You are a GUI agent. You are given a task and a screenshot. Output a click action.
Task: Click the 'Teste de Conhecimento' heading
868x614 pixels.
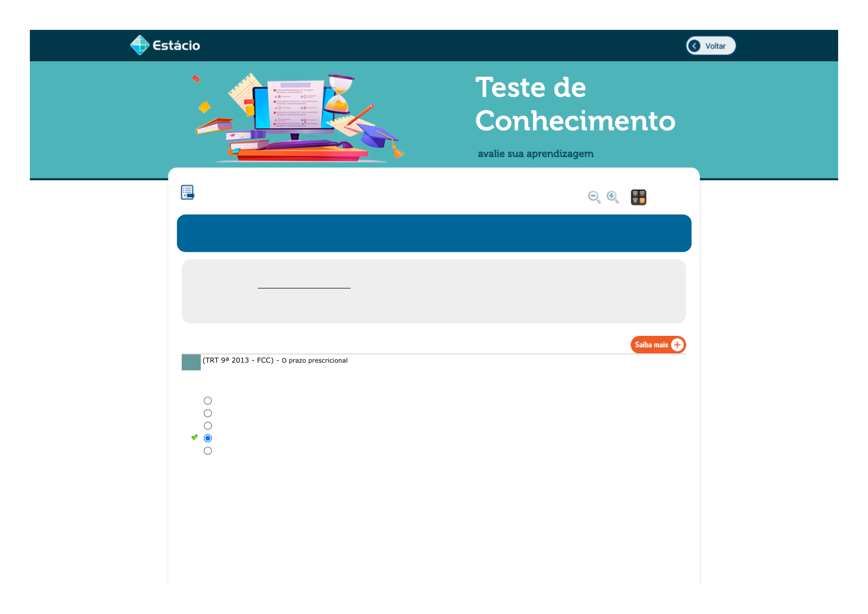point(575,104)
